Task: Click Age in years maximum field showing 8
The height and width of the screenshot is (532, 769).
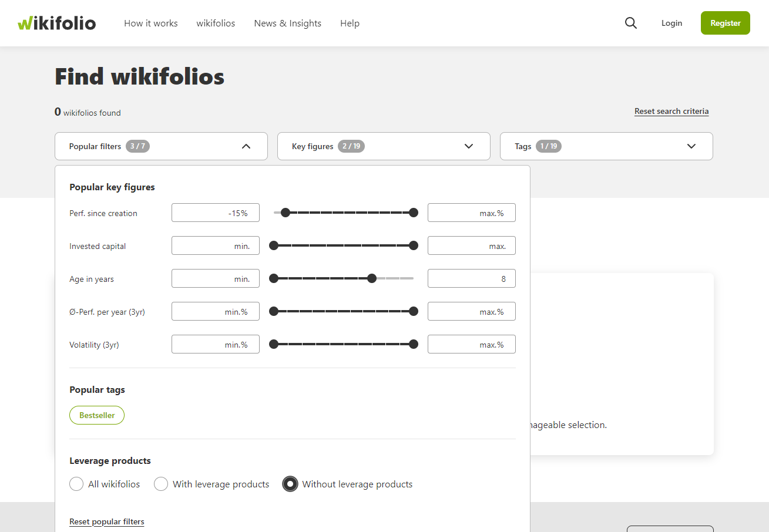Action: pos(472,278)
